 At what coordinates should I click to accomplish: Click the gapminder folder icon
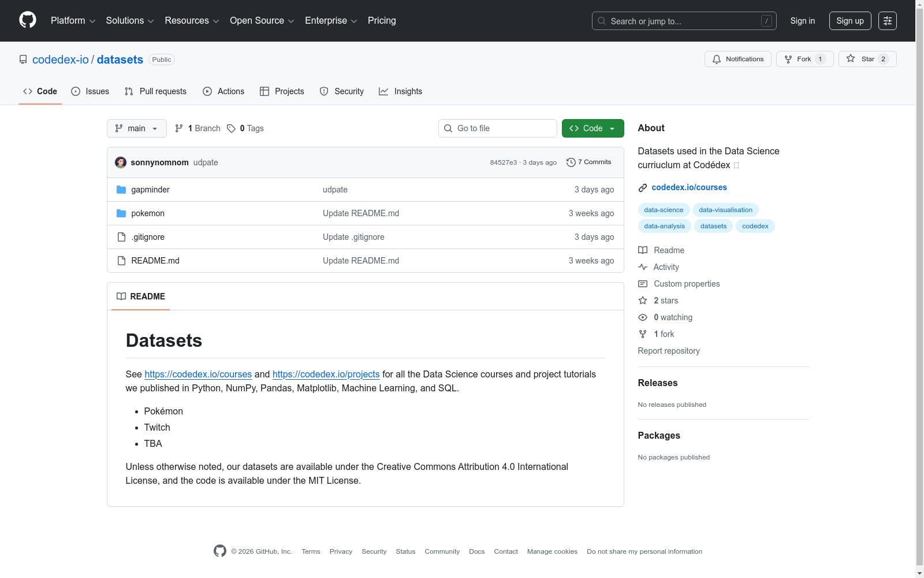[121, 190]
